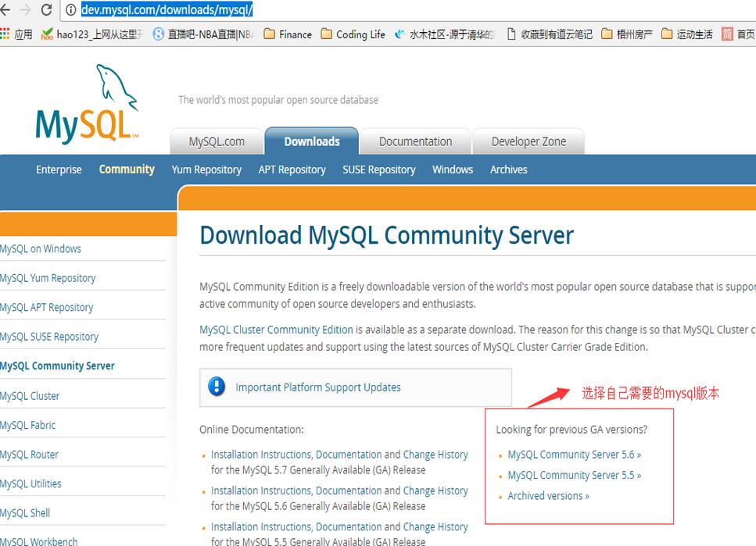The width and height of the screenshot is (756, 546).
Task: Click the browser back arrow
Action: tap(5, 9)
